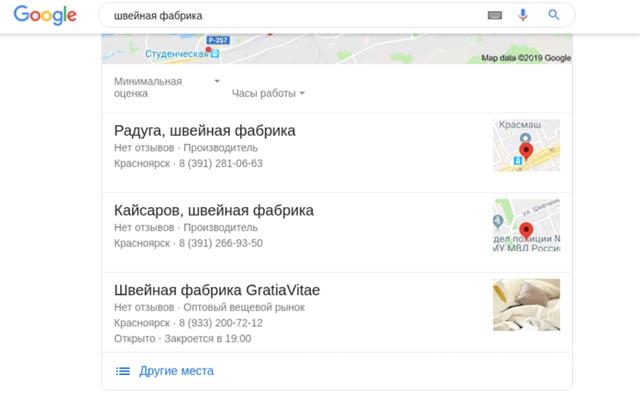Viewport: 640px width, 407px height.
Task: Click GratiaVitae fabric photo thumbnail
Action: tap(526, 305)
